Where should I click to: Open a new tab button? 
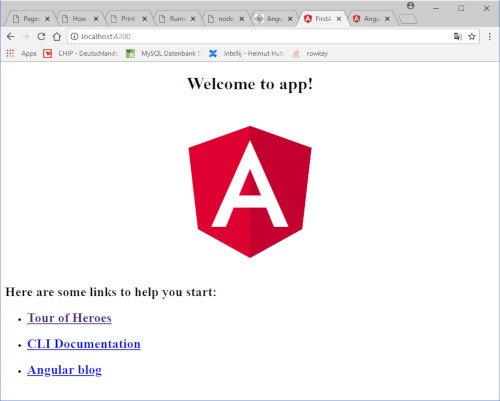click(408, 19)
